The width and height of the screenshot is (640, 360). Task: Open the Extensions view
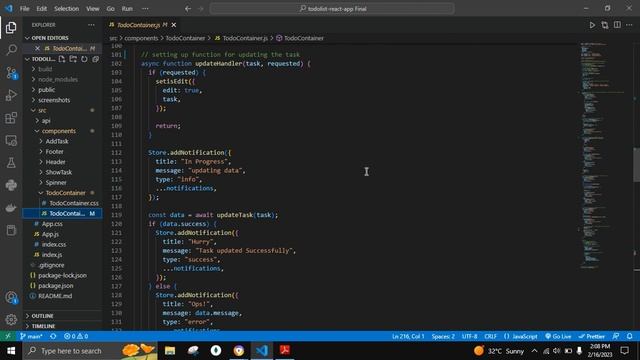(x=11, y=118)
